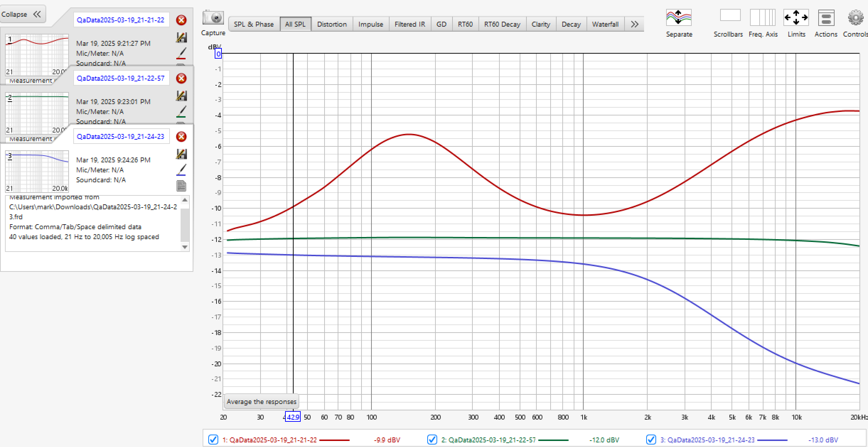The image size is (868, 447).
Task: Uncheck trace 3 QaData2025-03-19_21-24-23 in the legend
Action: click(651, 440)
